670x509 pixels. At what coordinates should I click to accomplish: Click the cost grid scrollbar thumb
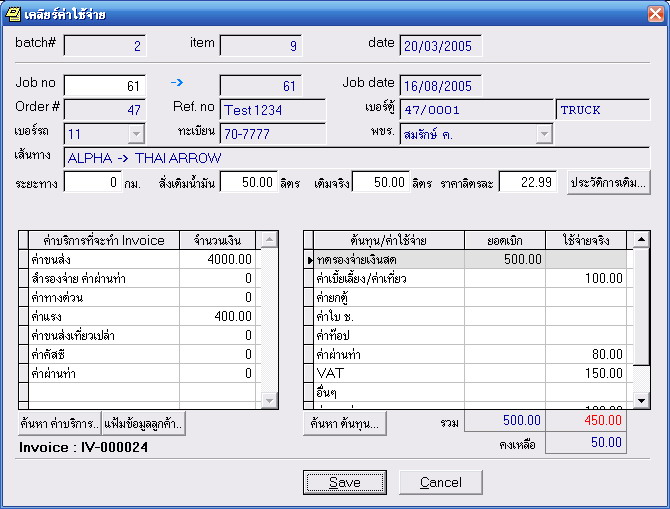tap(641, 307)
